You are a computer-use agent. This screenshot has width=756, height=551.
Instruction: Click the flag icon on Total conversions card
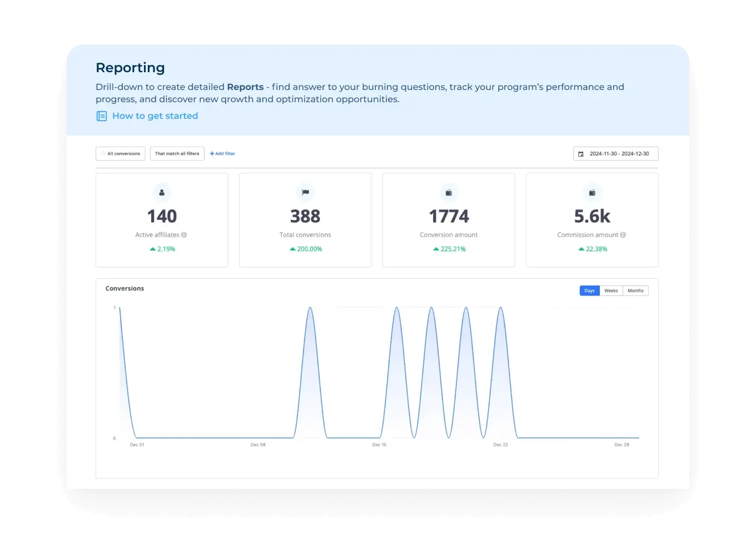pos(305,192)
